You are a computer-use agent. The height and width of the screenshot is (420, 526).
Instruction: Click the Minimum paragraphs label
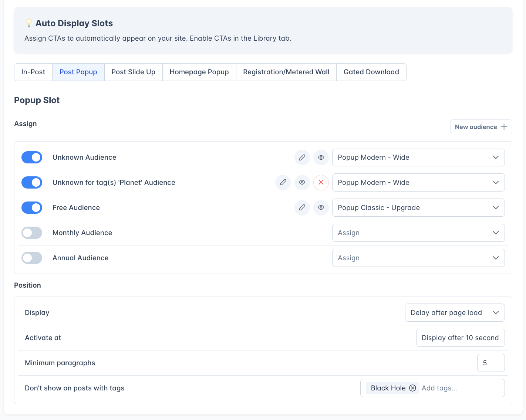coord(60,363)
